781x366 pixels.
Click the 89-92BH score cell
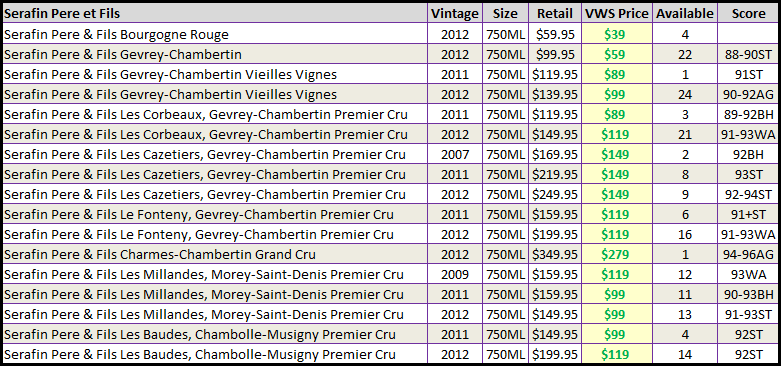click(748, 115)
